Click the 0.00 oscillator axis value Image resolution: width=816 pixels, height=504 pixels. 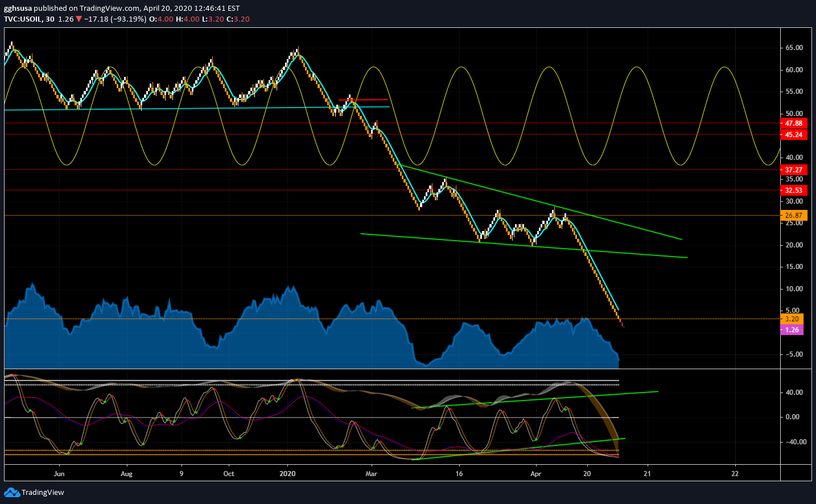pos(793,417)
